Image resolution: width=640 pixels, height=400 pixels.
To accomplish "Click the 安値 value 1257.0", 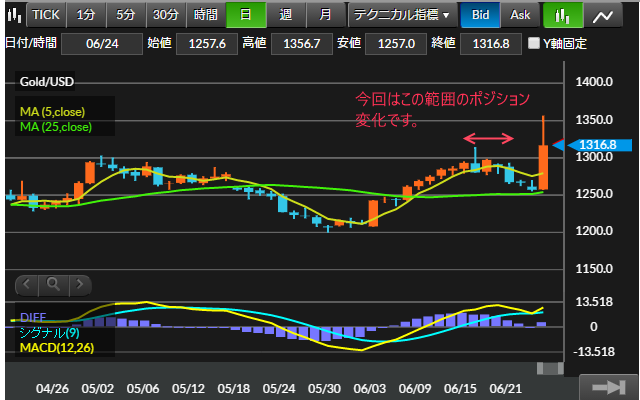I will 396,44.
